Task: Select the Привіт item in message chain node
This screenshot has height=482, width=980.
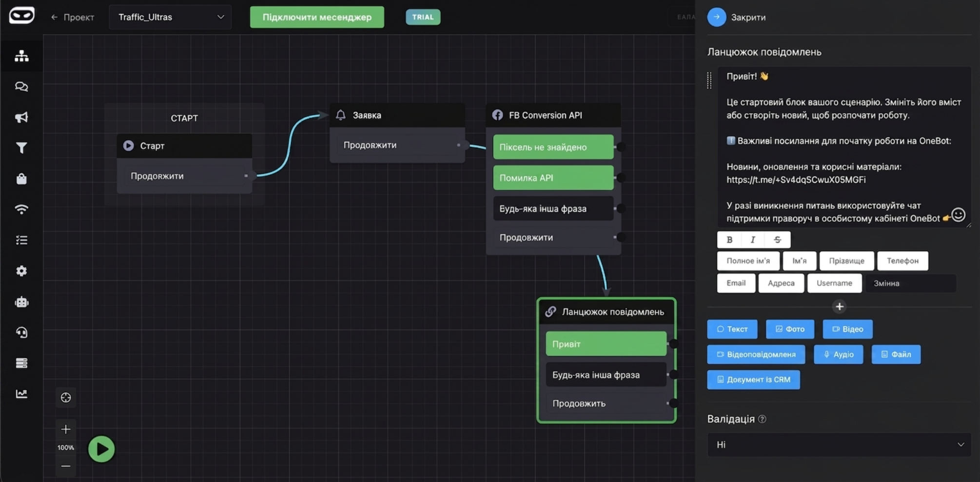Action: click(606, 344)
